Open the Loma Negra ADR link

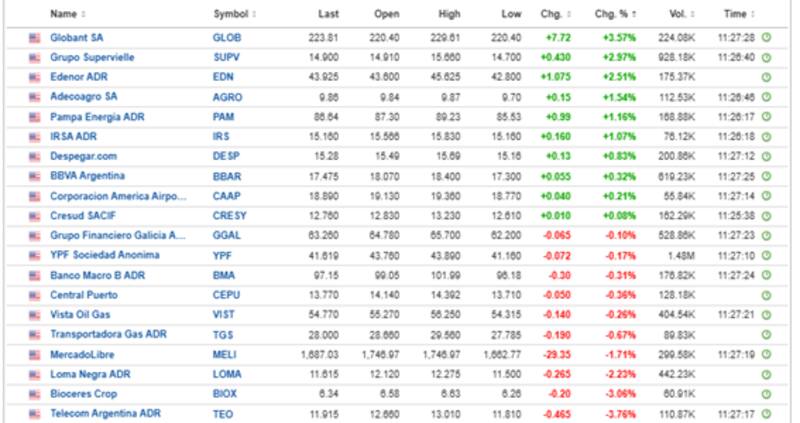pos(90,373)
